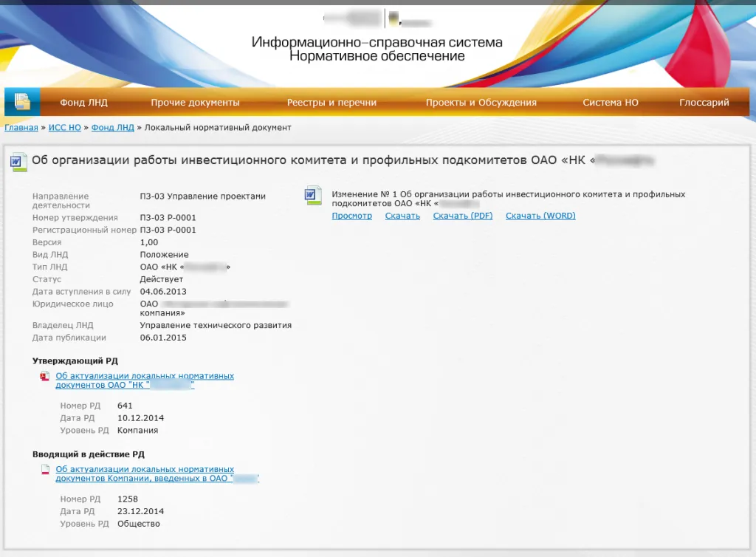Click Фонд ЛНД breadcrumb link
This screenshot has width=756, height=557.
click(113, 128)
